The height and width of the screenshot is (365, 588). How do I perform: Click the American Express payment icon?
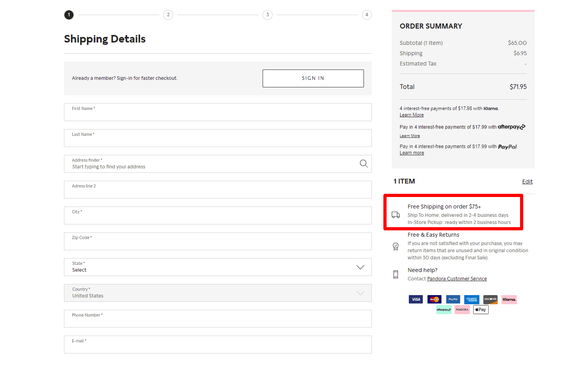(x=472, y=299)
